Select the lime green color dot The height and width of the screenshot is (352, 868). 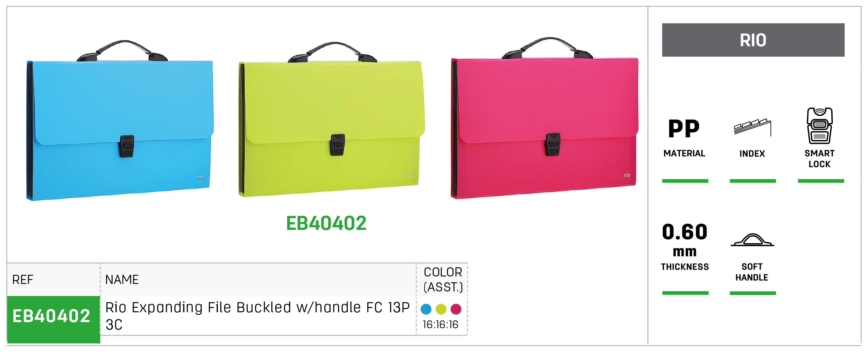coord(441,309)
